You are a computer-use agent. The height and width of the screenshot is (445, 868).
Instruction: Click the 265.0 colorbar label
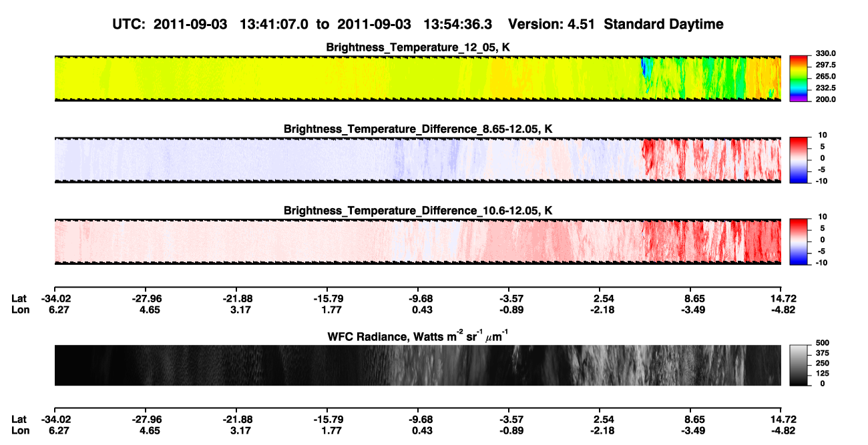(827, 77)
